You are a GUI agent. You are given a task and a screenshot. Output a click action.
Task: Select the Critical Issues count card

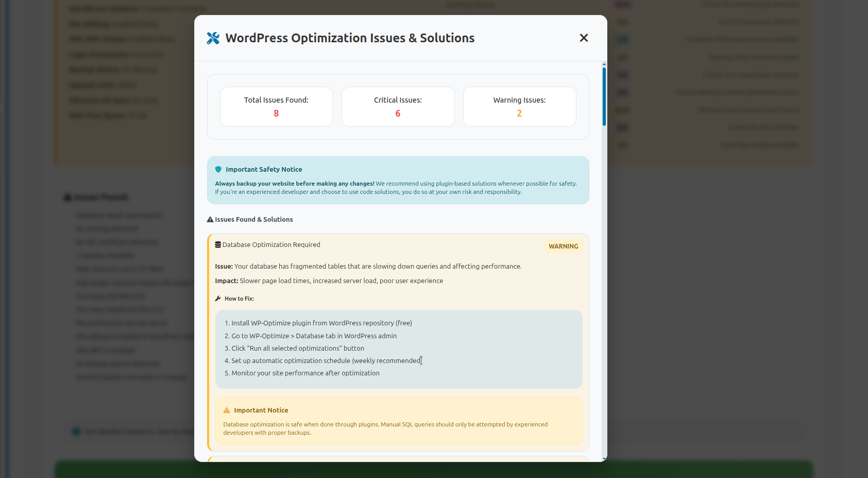[398, 107]
